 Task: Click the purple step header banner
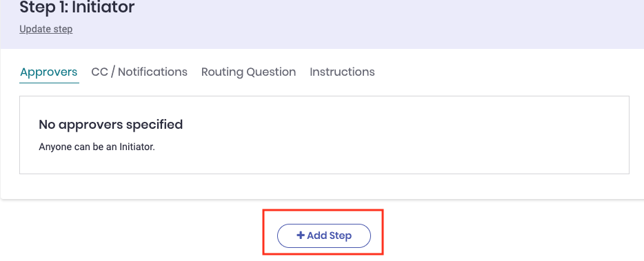(x=322, y=24)
